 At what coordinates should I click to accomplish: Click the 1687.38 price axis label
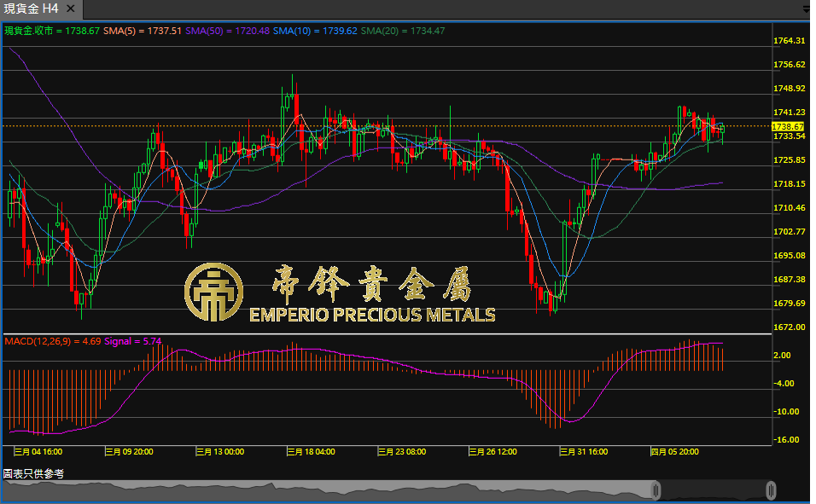tap(789, 280)
